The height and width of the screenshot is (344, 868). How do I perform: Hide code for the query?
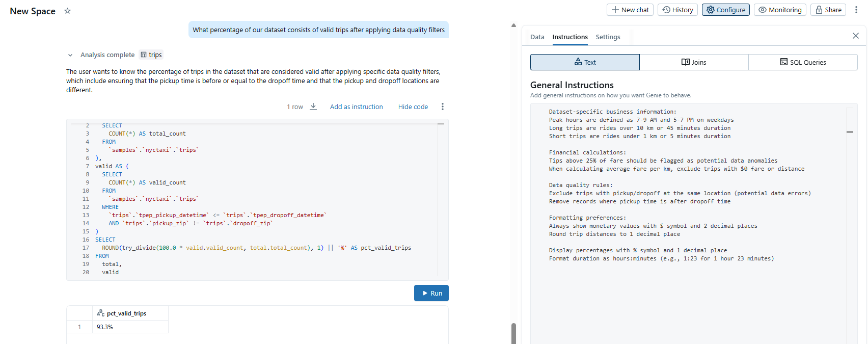413,107
